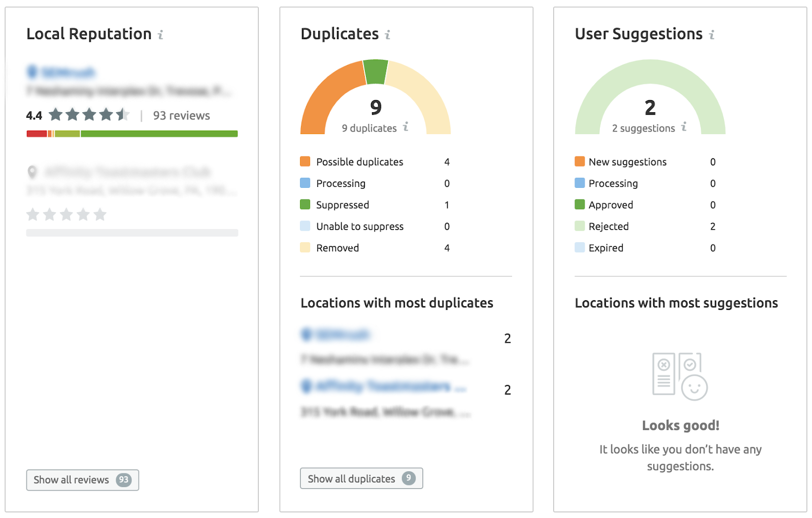Viewport: 812px width, 518px height.
Task: Click 'New suggestions' label
Action: (628, 162)
